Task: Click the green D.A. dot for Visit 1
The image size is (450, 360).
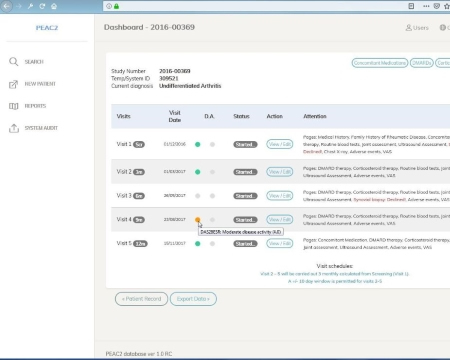Action: coord(198,144)
